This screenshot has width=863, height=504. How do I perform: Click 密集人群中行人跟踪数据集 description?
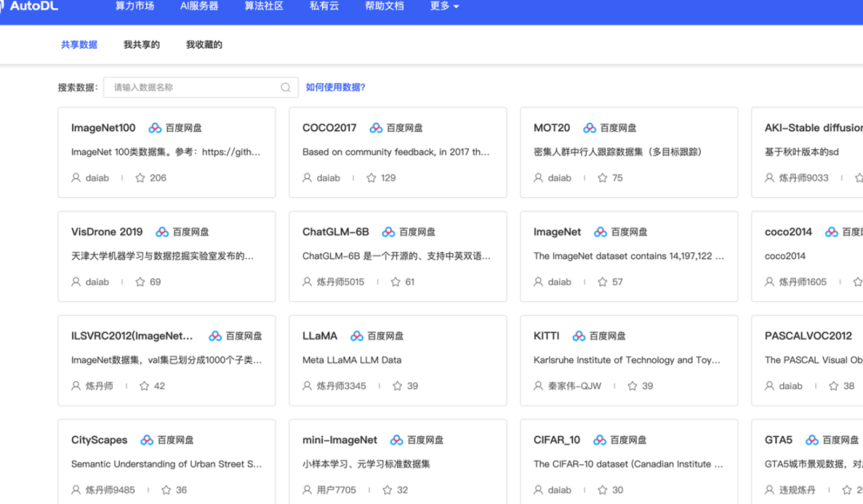[618, 152]
